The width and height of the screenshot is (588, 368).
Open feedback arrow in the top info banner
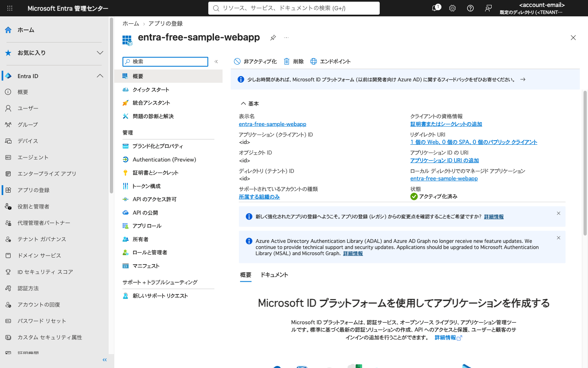[523, 79]
